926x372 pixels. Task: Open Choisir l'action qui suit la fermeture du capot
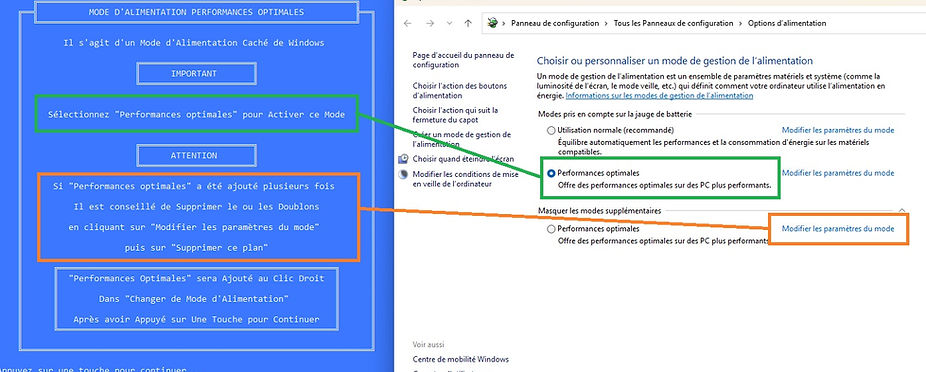click(456, 115)
